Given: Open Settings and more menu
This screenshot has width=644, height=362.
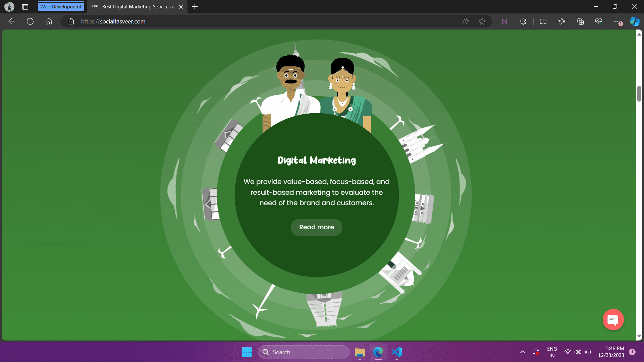Looking at the screenshot, I should [x=617, y=21].
